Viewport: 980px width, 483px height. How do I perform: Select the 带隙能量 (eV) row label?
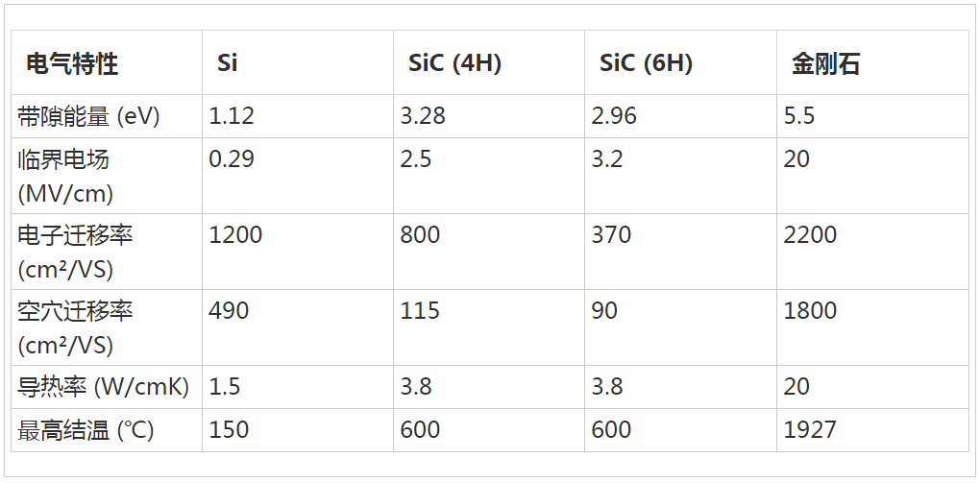(89, 116)
